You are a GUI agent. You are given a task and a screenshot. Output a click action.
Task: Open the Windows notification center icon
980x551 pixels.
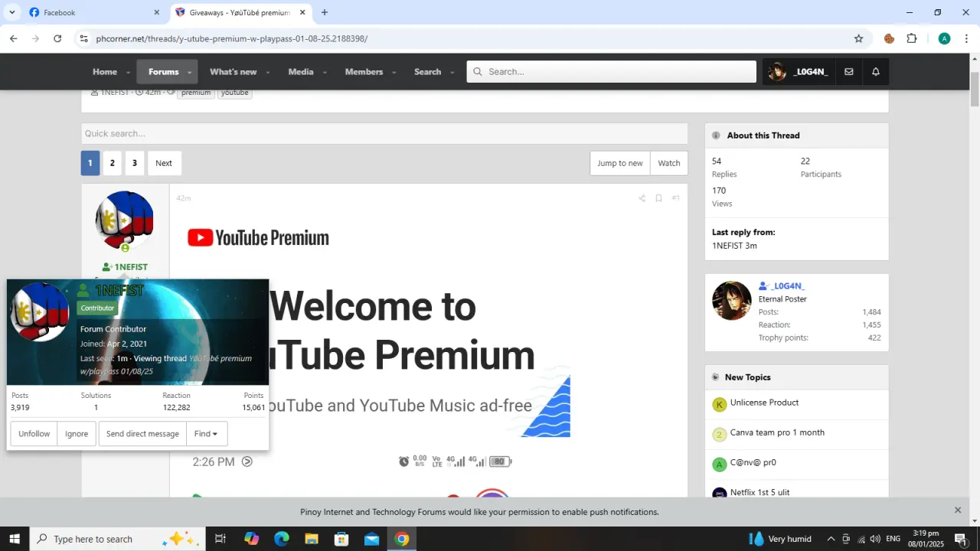[x=961, y=539]
